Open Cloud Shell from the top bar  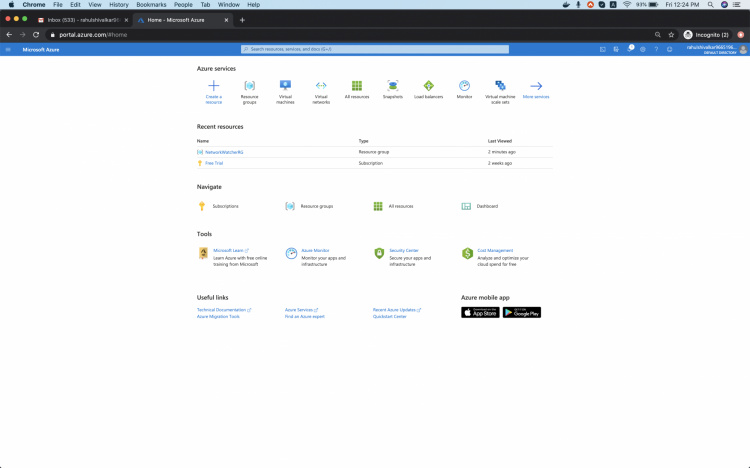tap(603, 49)
